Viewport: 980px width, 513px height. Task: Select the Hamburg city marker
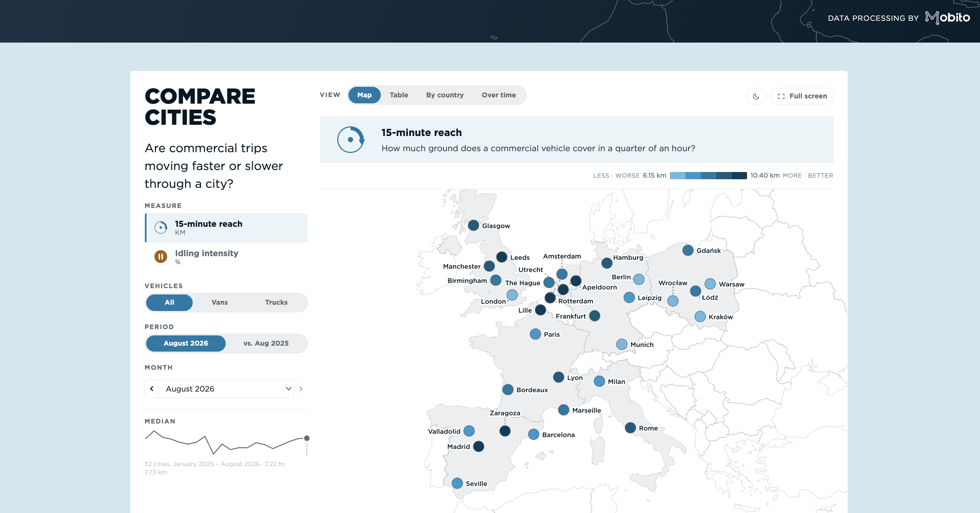pyautogui.click(x=607, y=263)
